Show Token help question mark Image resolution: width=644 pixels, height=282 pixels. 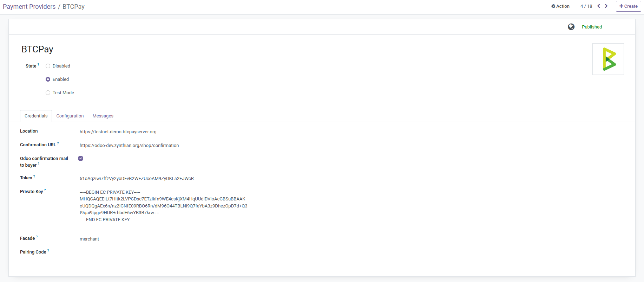click(x=34, y=176)
